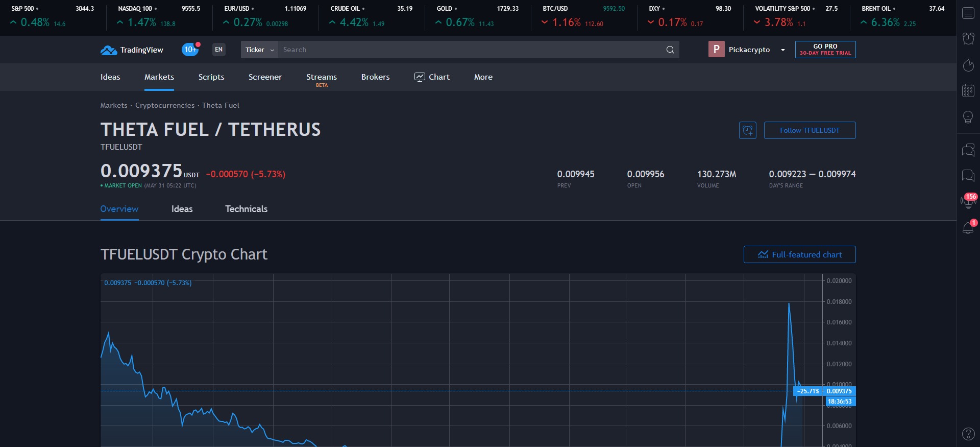The image size is (980, 447).
Task: Click the Markets breadcrumb link
Action: tap(114, 105)
